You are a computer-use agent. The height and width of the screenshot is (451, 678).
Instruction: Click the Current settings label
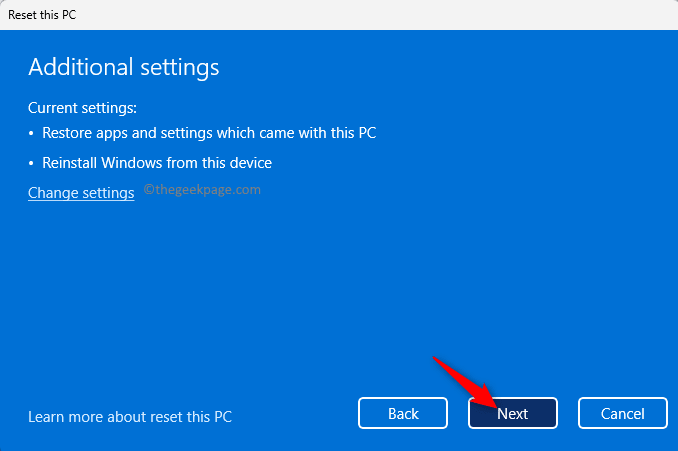[82, 107]
